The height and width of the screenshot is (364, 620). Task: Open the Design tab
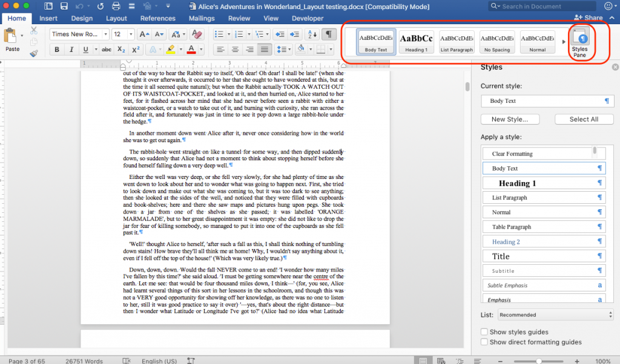82,18
